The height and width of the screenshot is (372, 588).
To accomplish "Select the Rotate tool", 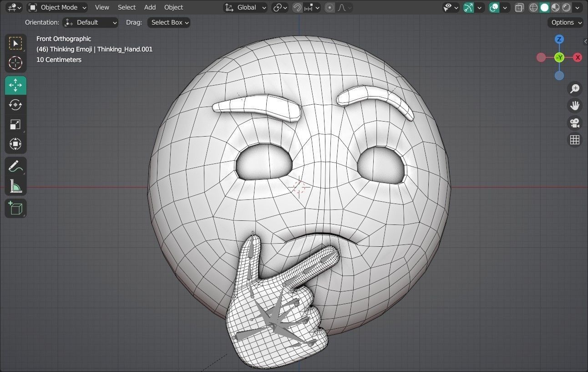I will coord(15,105).
